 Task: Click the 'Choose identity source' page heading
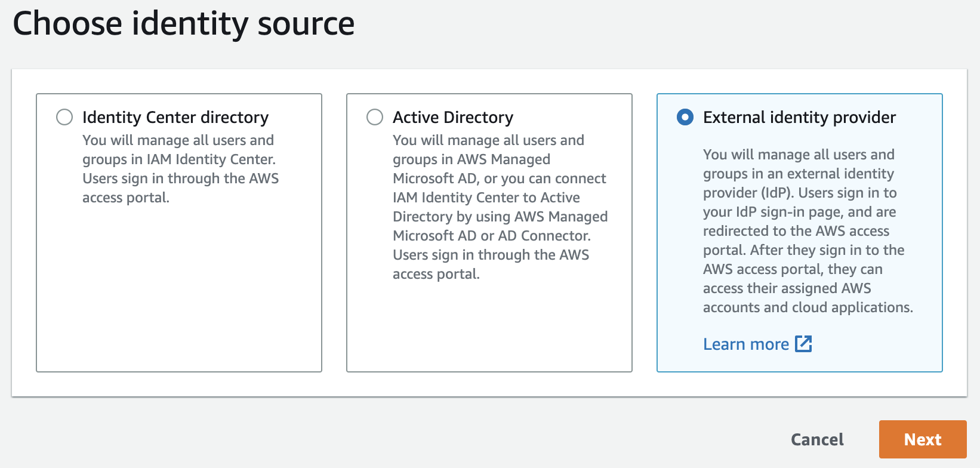pos(184,24)
